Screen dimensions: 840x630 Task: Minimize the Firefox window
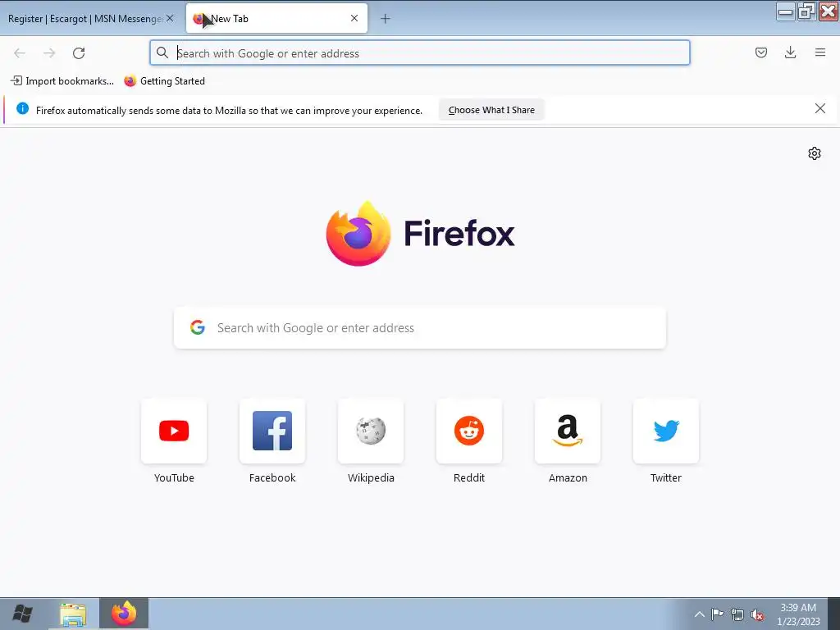click(x=785, y=11)
